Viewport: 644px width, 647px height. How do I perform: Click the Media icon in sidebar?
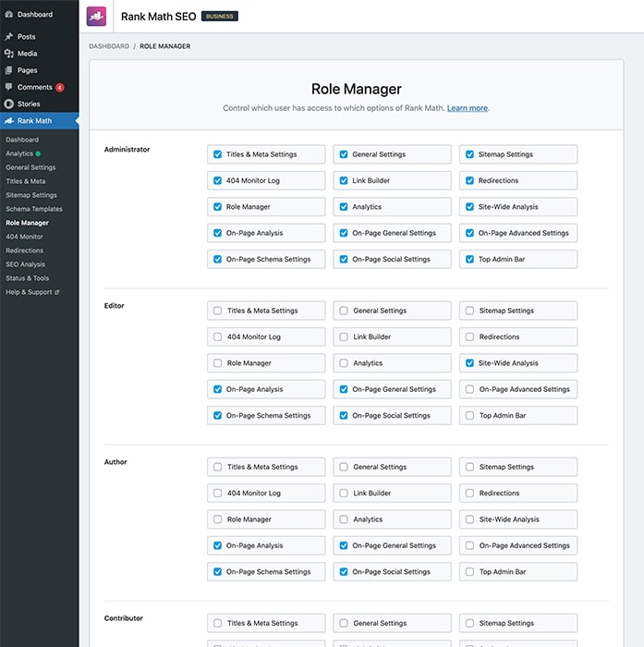tap(8, 54)
